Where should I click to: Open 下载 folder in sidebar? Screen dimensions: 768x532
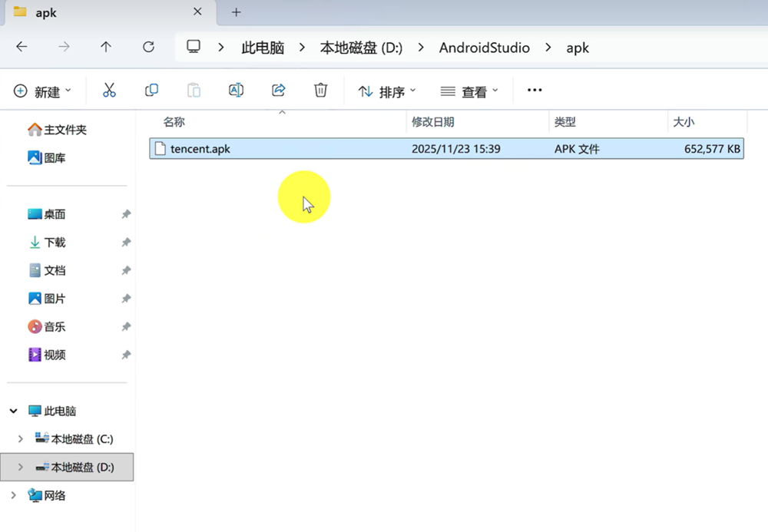55,243
